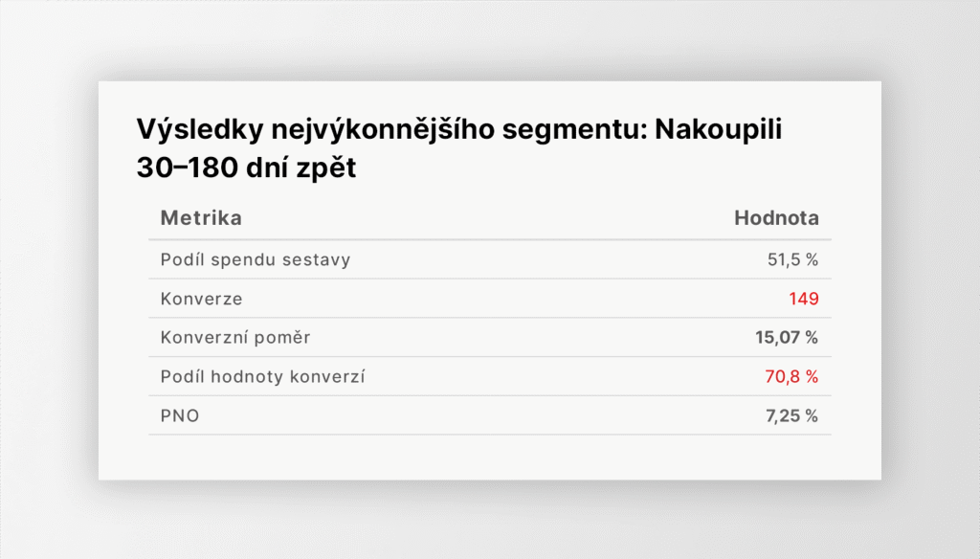Click the word Výsledky in heading
This screenshot has width=980, height=559.
coord(199,130)
